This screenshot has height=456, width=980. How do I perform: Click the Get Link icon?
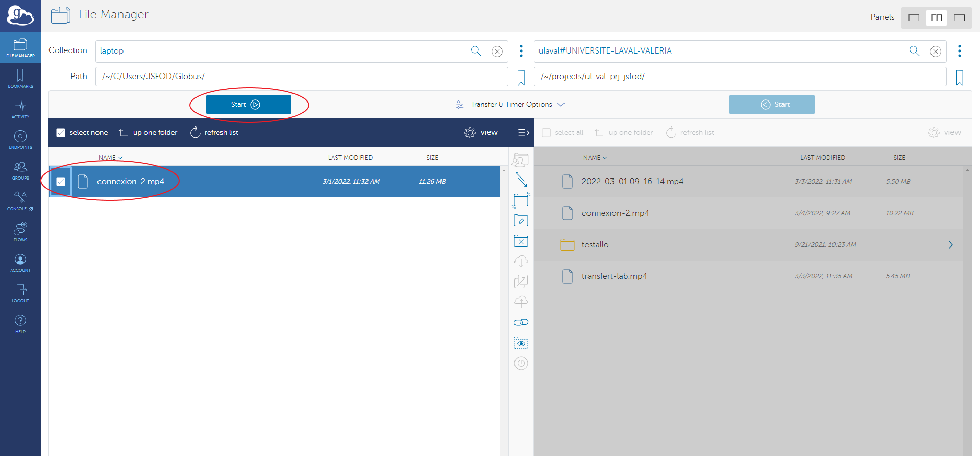click(521, 322)
